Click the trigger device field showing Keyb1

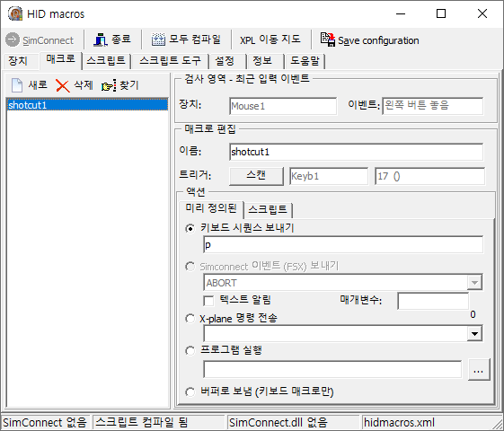[x=329, y=176]
